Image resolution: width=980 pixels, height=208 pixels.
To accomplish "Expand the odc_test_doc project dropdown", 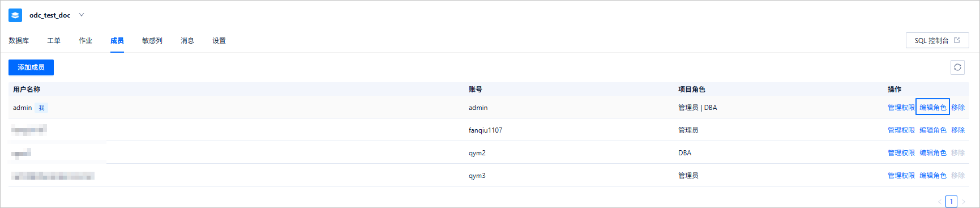I will (82, 15).
